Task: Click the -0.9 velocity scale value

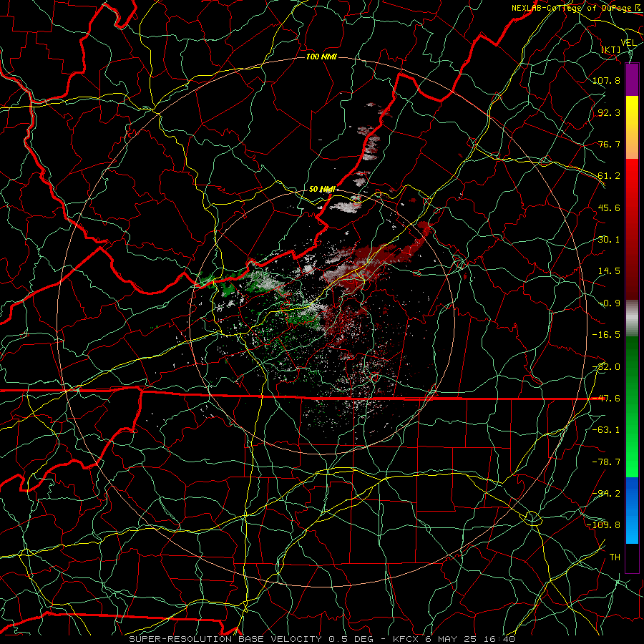Action: pyautogui.click(x=609, y=303)
